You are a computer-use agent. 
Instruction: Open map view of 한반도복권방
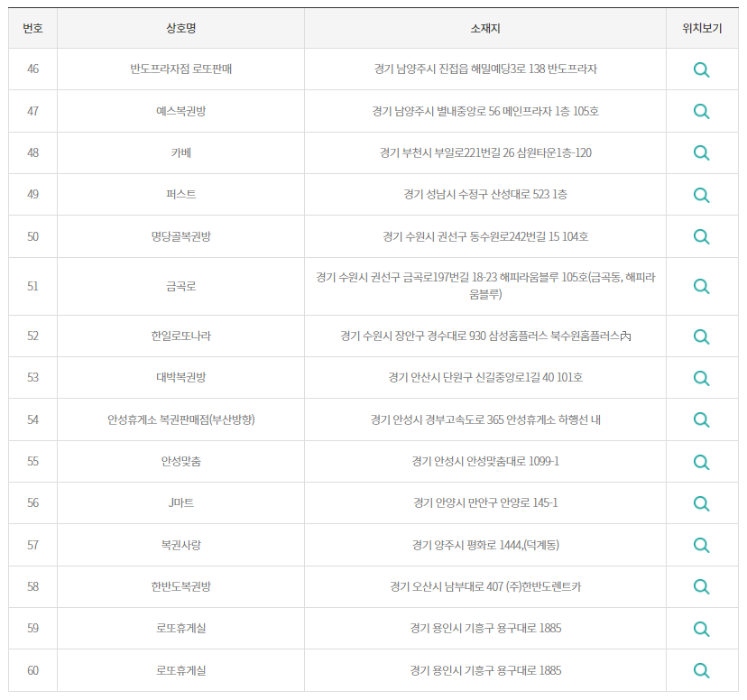coord(701,586)
